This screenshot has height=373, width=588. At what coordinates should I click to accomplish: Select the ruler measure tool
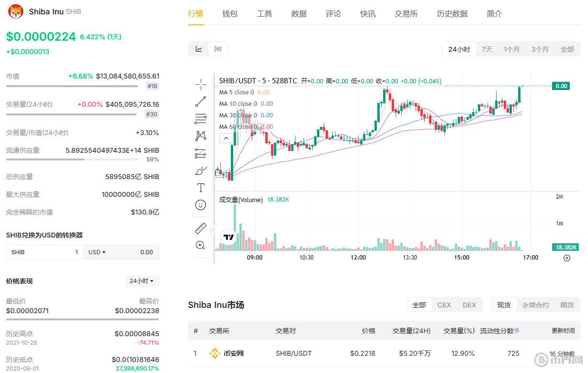point(201,228)
